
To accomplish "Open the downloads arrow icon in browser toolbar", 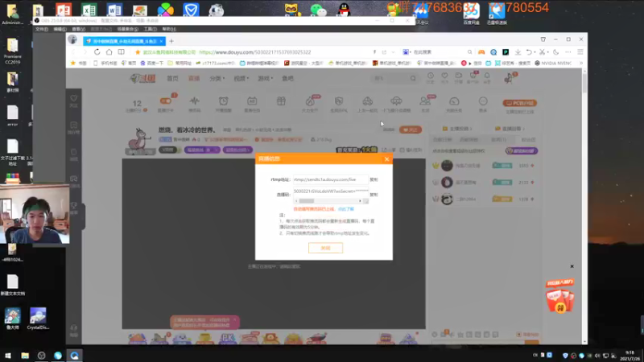I will [518, 52].
